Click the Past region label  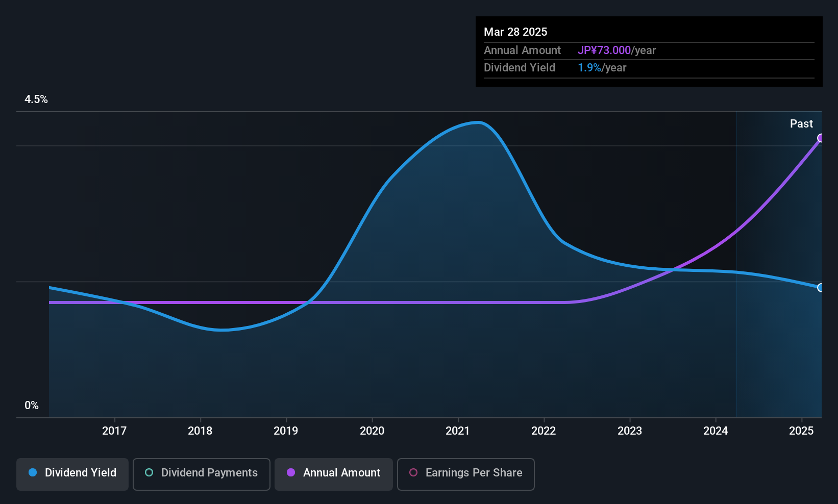[x=801, y=123]
